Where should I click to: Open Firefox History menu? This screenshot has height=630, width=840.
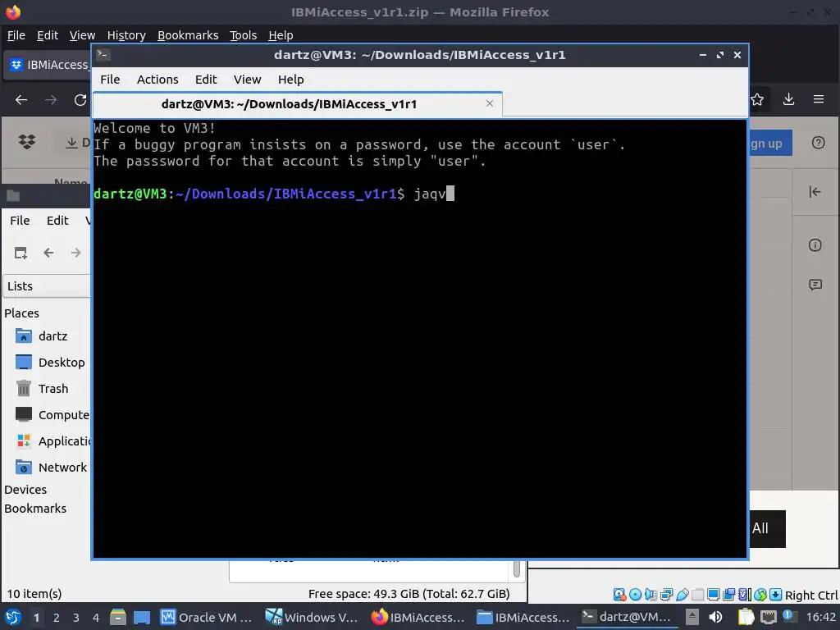pos(126,35)
